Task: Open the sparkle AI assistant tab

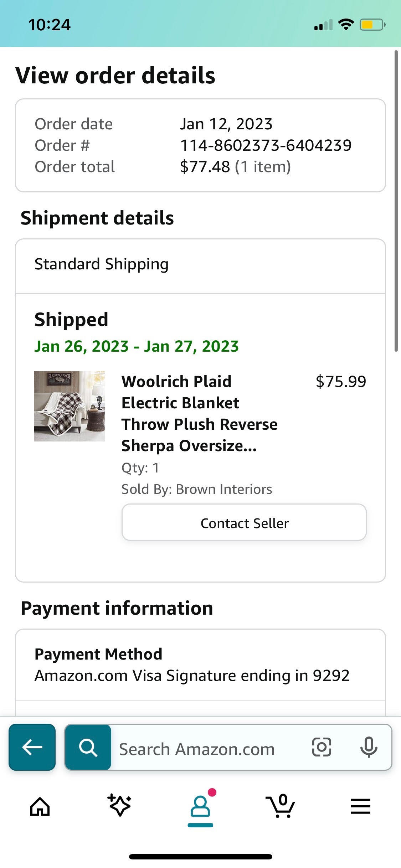Action: [120, 805]
